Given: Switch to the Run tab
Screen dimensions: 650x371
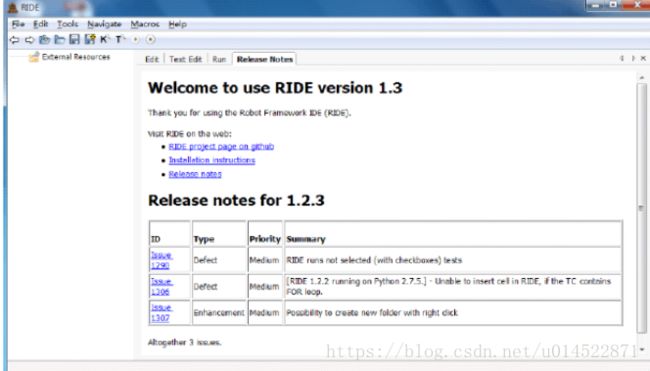Looking at the screenshot, I should coord(219,59).
